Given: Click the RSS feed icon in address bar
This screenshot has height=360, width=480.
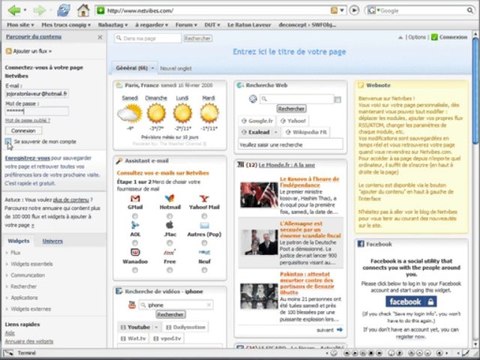Looking at the screenshot, I should (334, 11).
